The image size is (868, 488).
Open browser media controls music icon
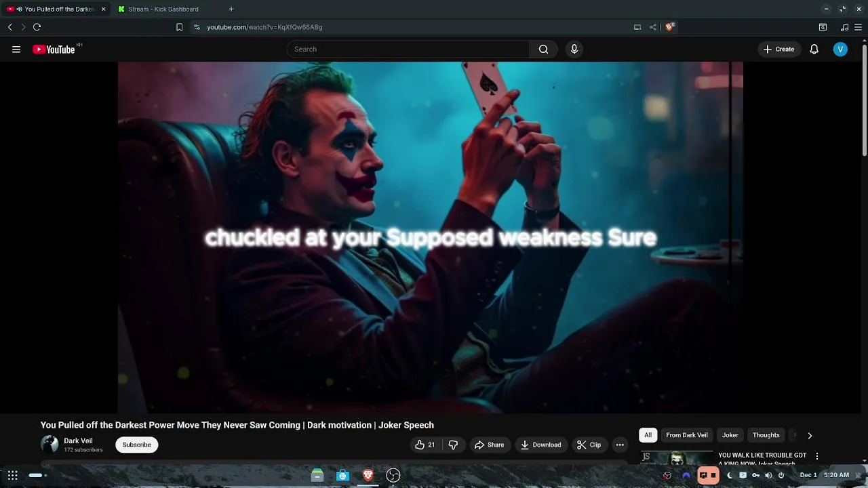(x=844, y=27)
